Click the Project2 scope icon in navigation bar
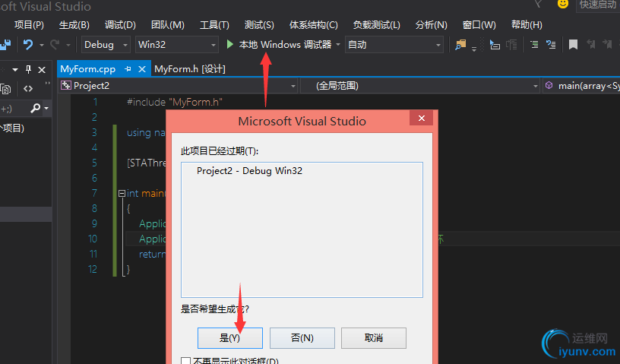This screenshot has height=364, width=620. tap(66, 85)
